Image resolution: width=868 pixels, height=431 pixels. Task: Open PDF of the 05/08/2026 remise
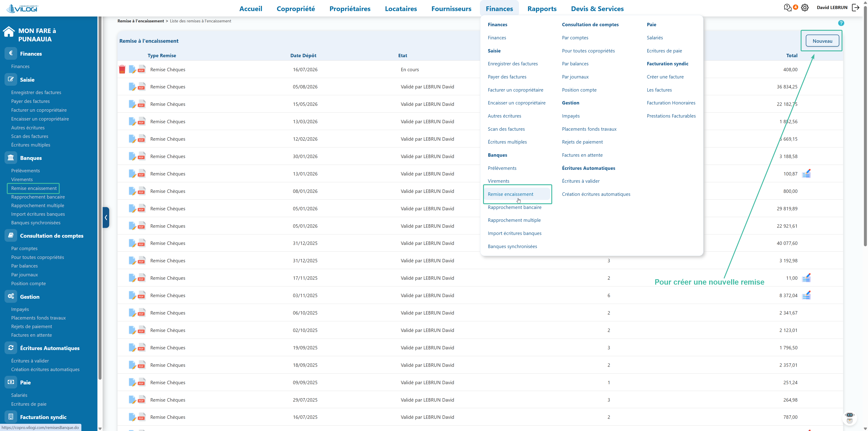pos(142,87)
